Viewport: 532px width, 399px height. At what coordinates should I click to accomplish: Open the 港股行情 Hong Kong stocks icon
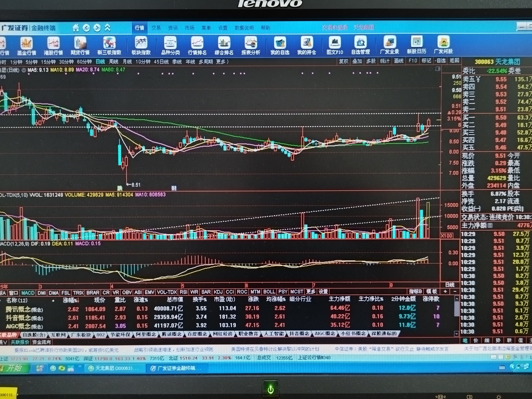pyautogui.click(x=53, y=46)
